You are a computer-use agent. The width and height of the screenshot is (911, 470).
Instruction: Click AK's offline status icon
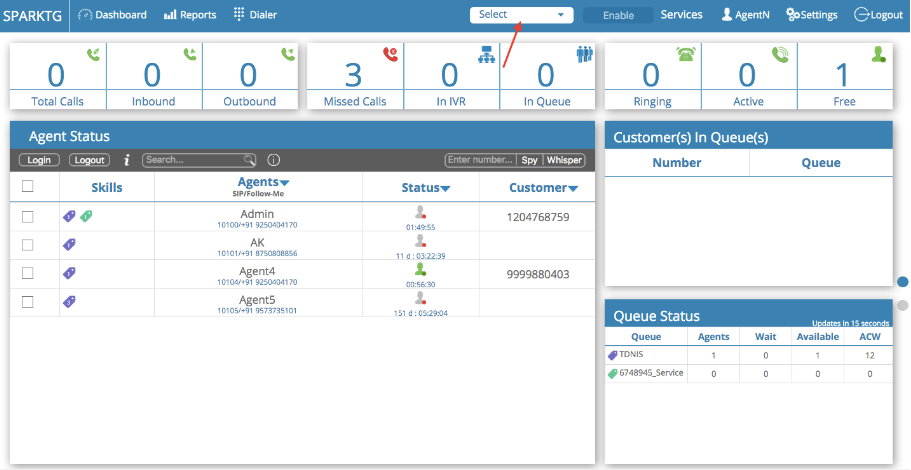tap(421, 241)
